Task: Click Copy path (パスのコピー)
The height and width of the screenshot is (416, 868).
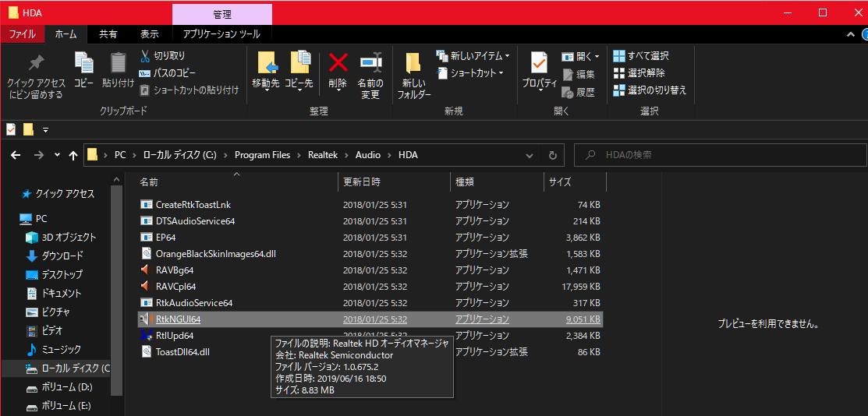Action: coord(167,73)
